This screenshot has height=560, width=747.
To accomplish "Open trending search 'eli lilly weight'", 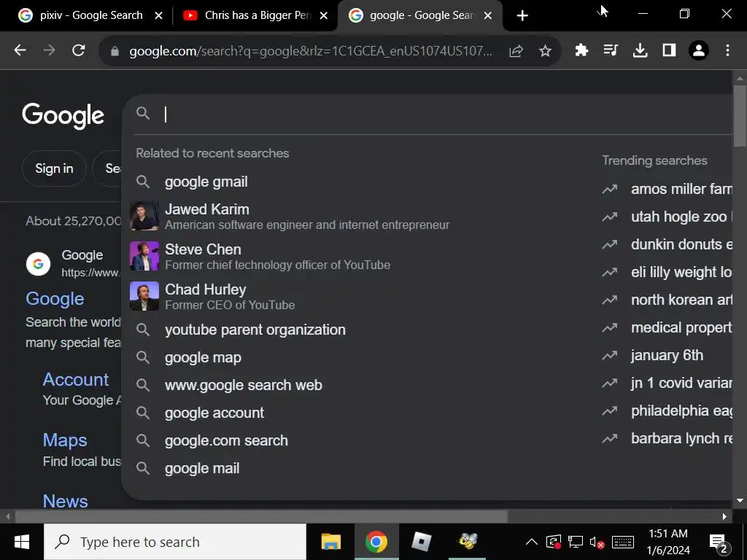I will click(667, 272).
